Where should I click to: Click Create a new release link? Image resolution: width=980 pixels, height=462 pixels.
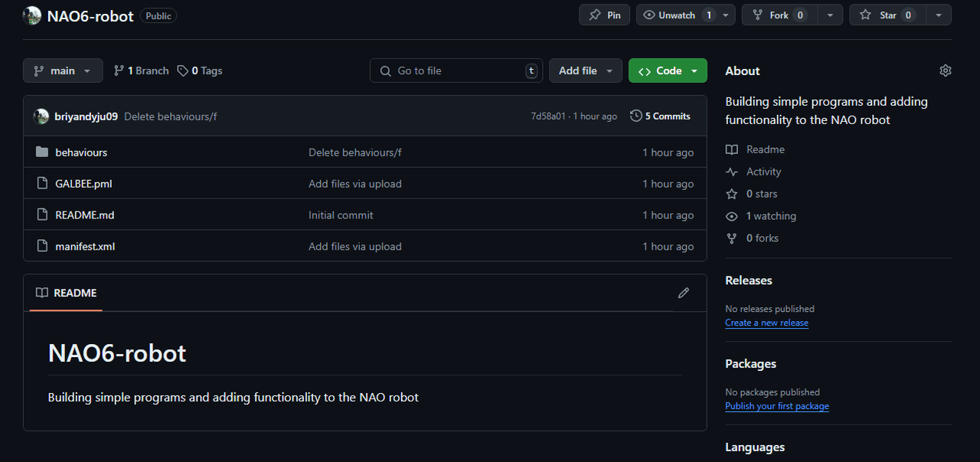point(766,323)
